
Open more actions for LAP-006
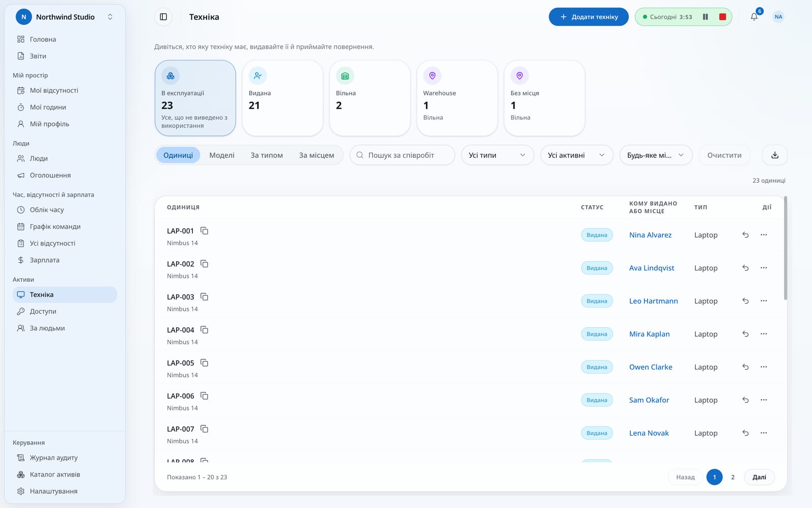coord(764,400)
